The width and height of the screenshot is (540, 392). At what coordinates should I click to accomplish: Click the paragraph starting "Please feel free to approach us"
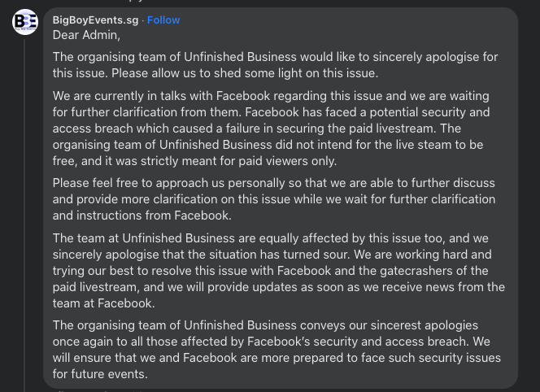[x=277, y=198]
